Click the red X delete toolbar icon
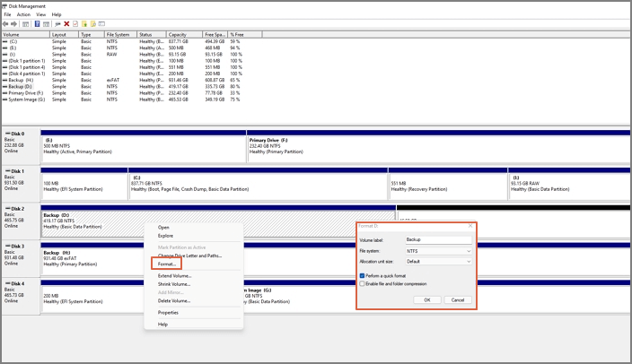This screenshot has width=632, height=364. pyautogui.click(x=66, y=24)
